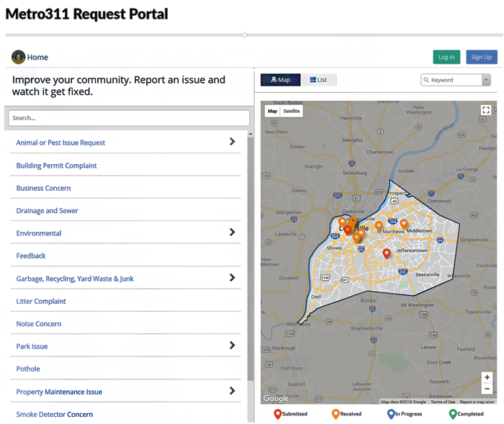
Task: Select Satellite map type
Action: pyautogui.click(x=291, y=112)
